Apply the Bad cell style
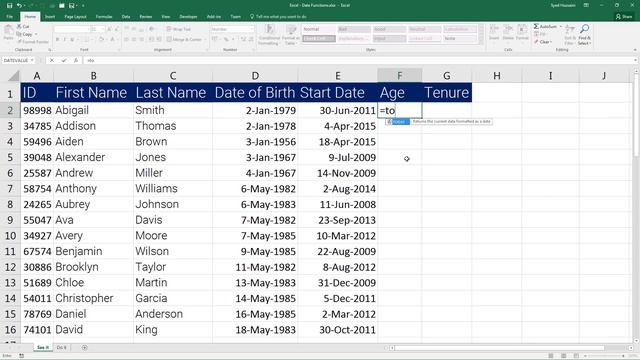This screenshot has height=360, width=640. tap(354, 29)
